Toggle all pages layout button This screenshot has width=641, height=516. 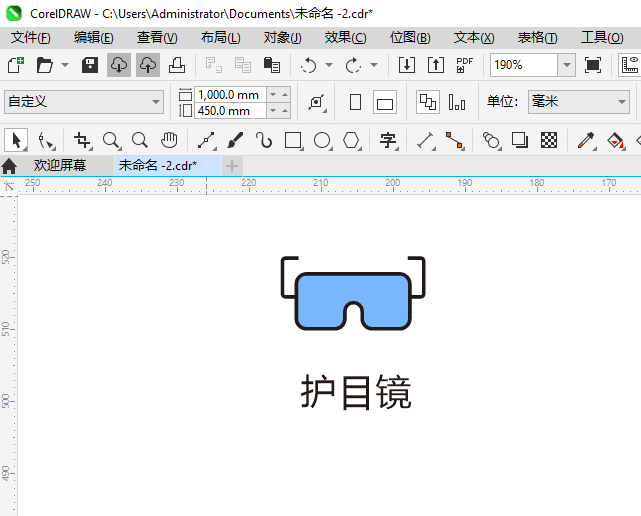pyautogui.click(x=428, y=102)
